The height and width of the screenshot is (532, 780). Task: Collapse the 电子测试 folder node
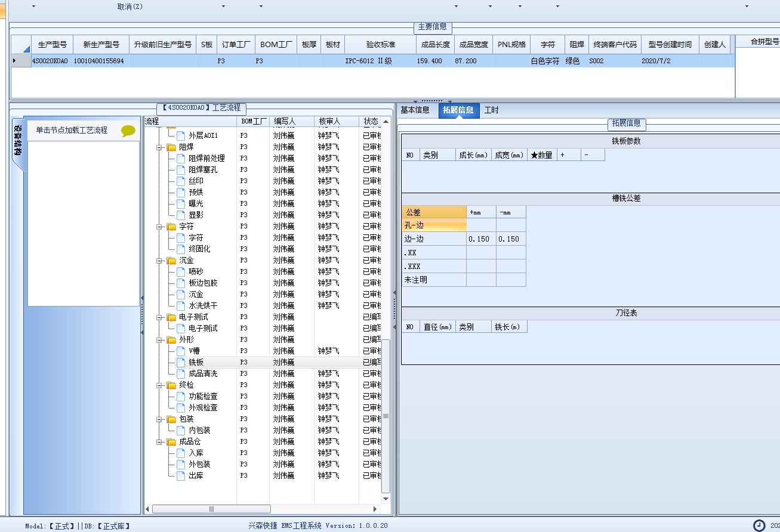pos(160,317)
